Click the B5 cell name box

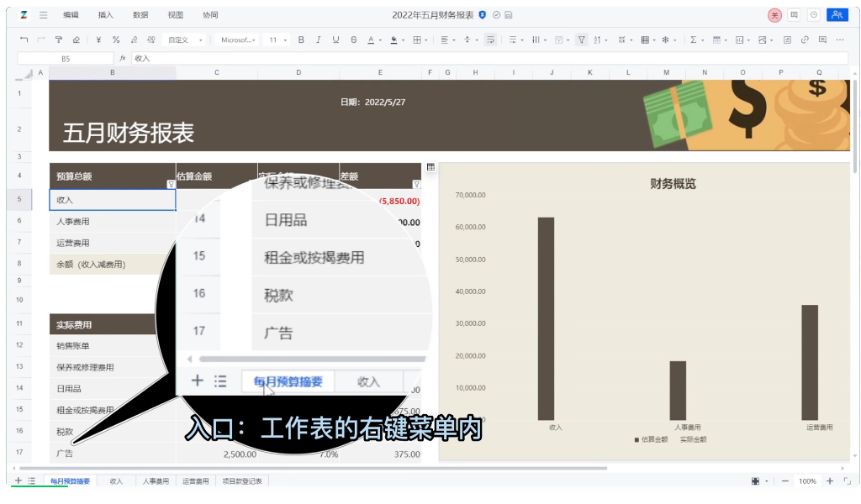tap(66, 58)
